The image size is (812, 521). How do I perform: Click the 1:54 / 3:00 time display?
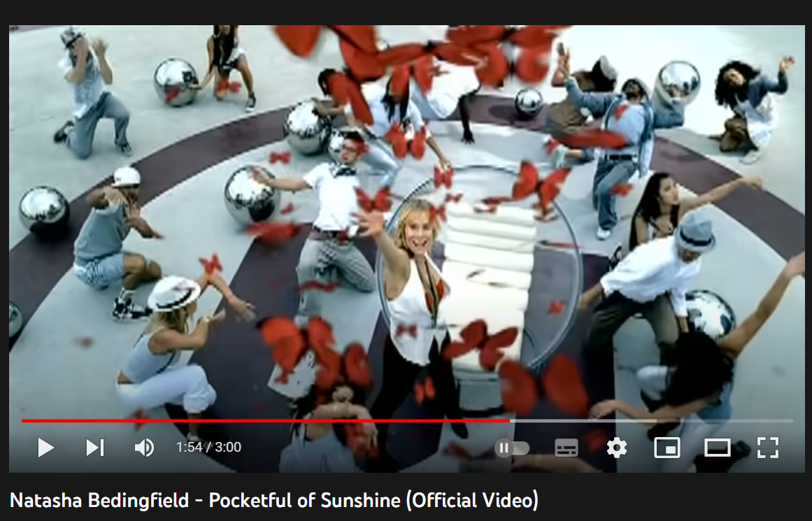pos(208,447)
